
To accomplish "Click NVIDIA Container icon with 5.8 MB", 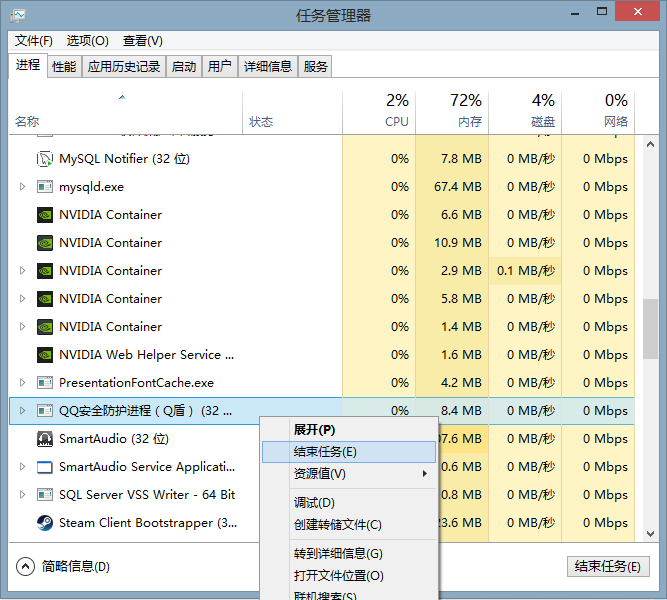I will point(45,299).
